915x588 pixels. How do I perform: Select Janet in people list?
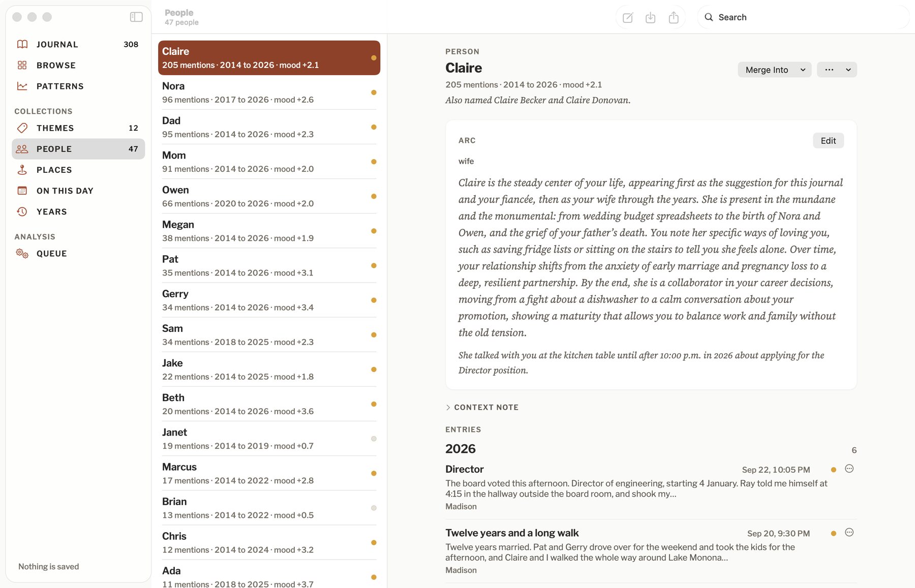(x=269, y=439)
